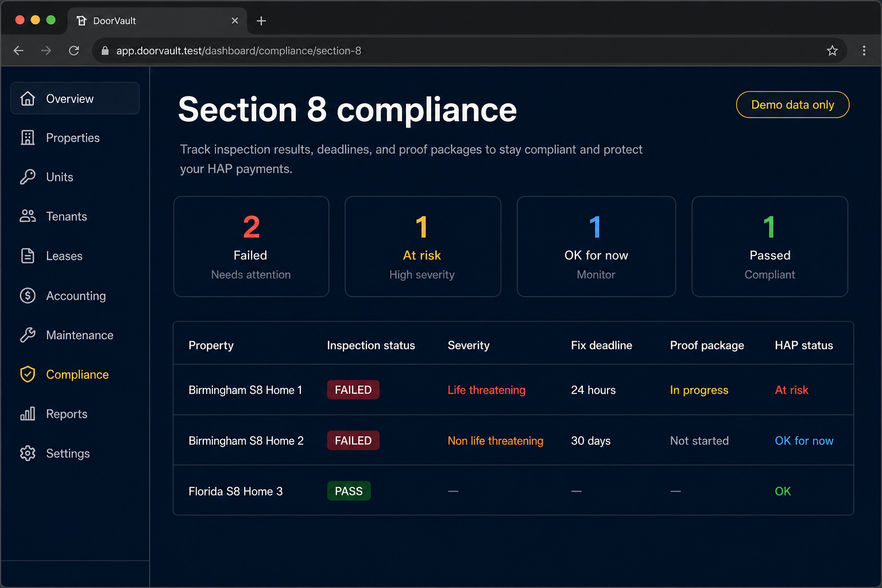Open Tenants label in sidebar

[x=67, y=216]
